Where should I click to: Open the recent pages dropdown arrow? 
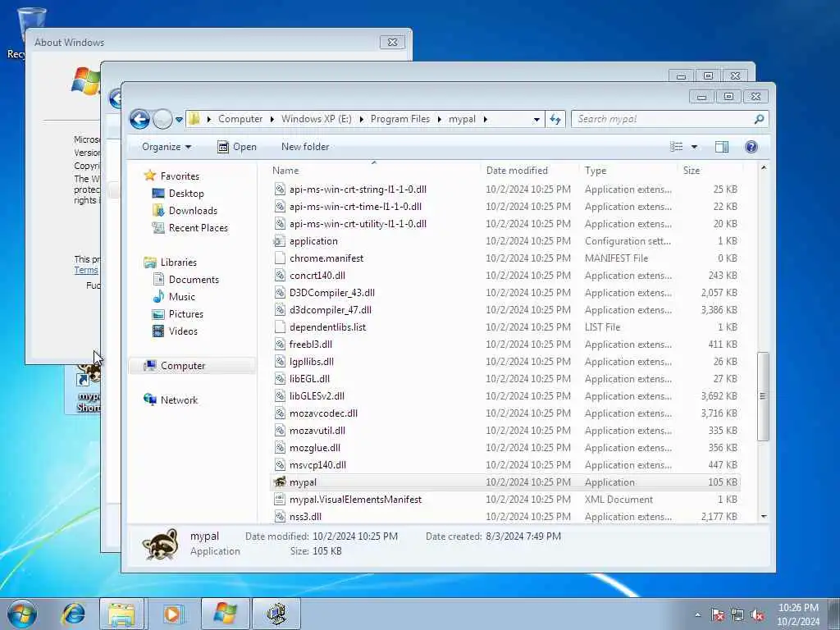coord(179,120)
